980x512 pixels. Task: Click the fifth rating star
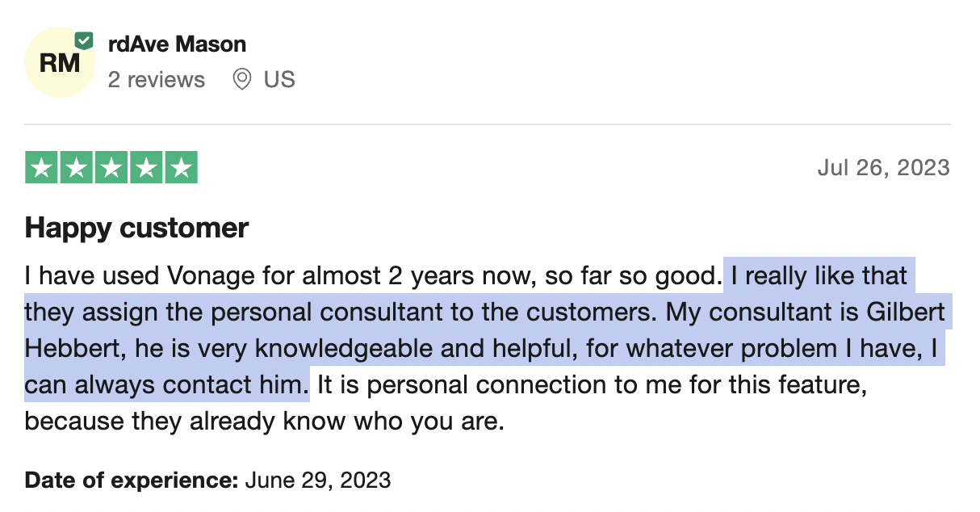[x=181, y=168]
